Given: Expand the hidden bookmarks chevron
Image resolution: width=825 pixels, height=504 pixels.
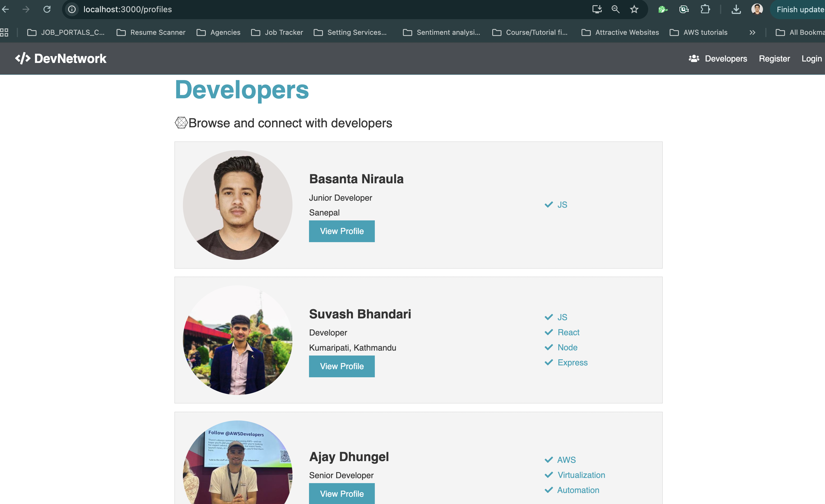Looking at the screenshot, I should (753, 32).
